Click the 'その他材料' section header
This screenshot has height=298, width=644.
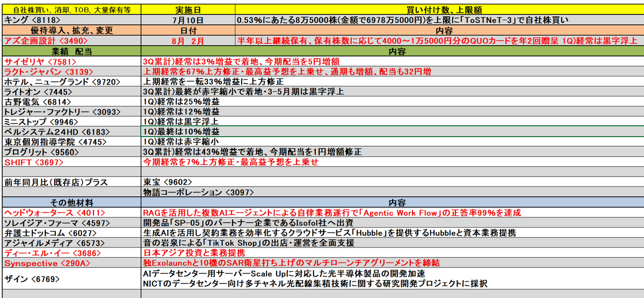72,202
